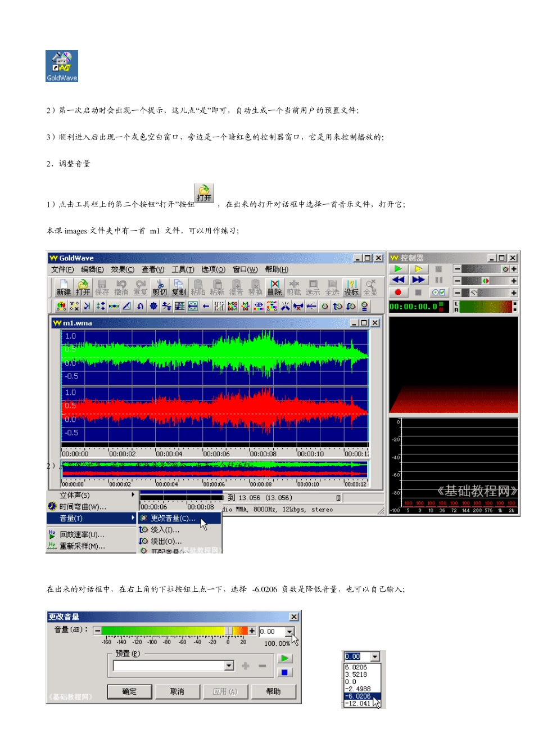Click the 新建 (New) toolbar icon
Screen dimensions: 534x756
click(64, 287)
